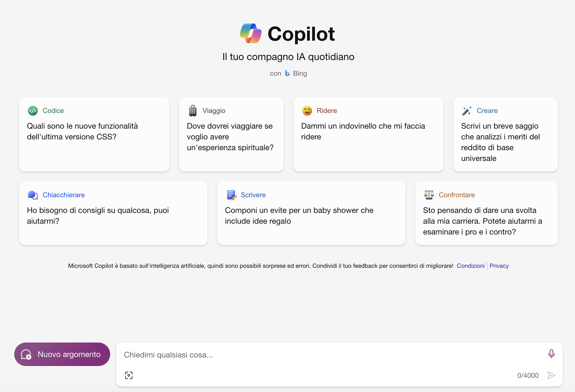575x392 pixels.
Task: Click the suitcase Viaggio icon
Action: click(x=192, y=111)
